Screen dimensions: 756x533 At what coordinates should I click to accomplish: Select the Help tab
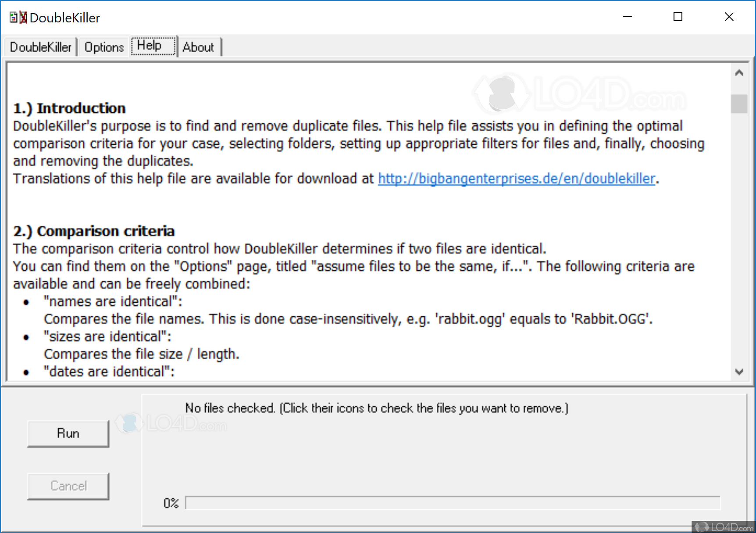click(x=153, y=46)
